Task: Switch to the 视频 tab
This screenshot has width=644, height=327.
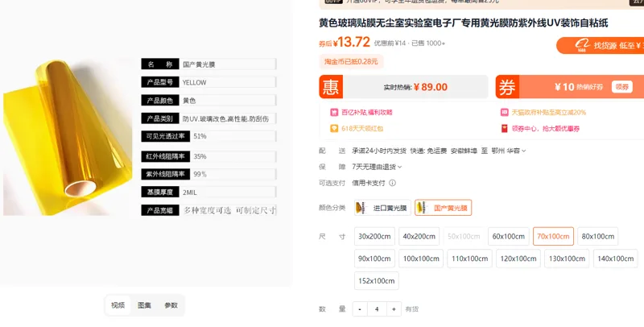Action: [x=118, y=305]
